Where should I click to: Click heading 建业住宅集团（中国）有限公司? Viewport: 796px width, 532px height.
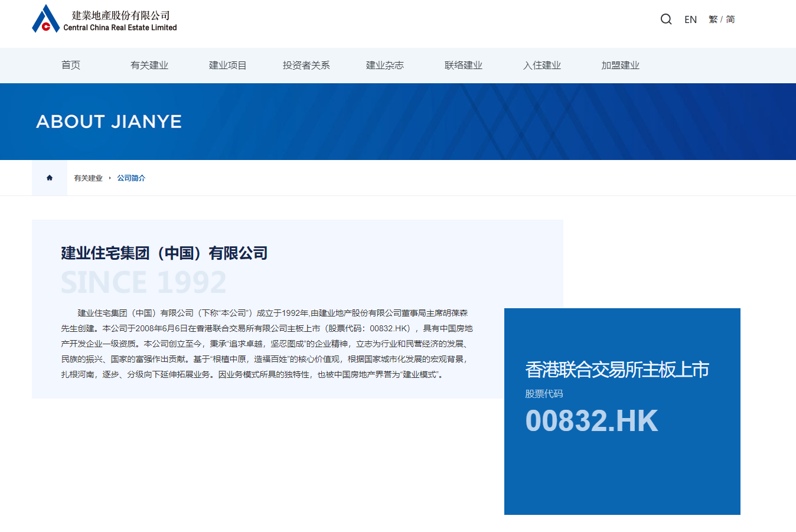click(x=164, y=253)
